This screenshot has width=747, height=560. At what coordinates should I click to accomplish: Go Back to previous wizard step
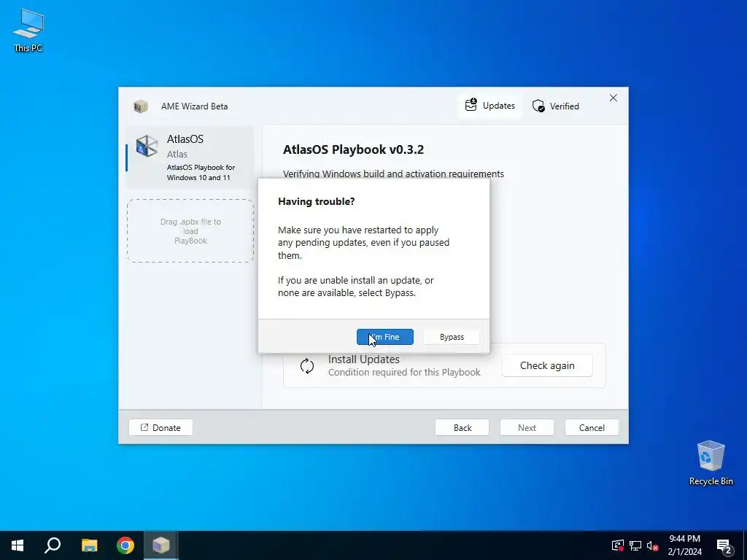[x=462, y=427]
